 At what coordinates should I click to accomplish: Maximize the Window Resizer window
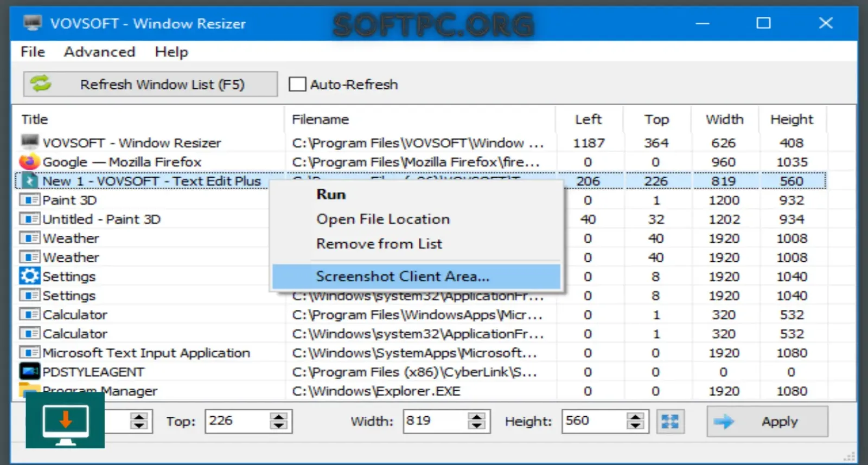coord(764,23)
